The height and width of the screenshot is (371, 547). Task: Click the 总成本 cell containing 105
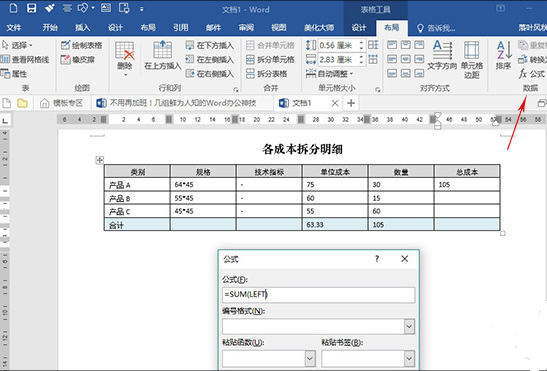(x=467, y=185)
